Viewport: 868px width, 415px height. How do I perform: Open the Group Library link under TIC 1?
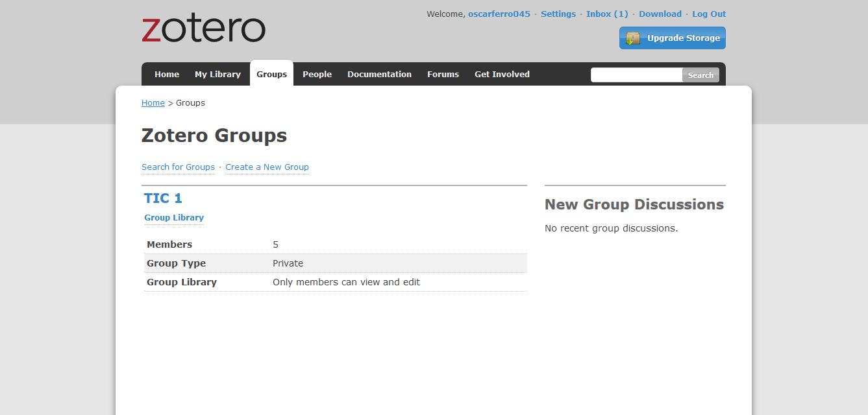[x=174, y=217]
